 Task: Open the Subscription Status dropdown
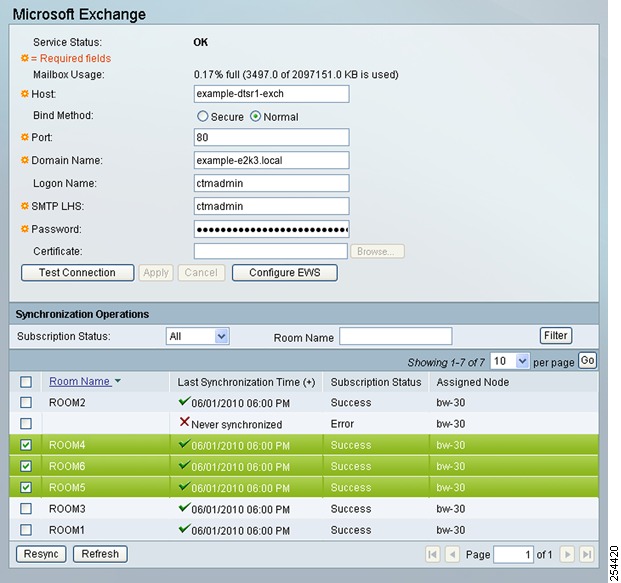(198, 336)
